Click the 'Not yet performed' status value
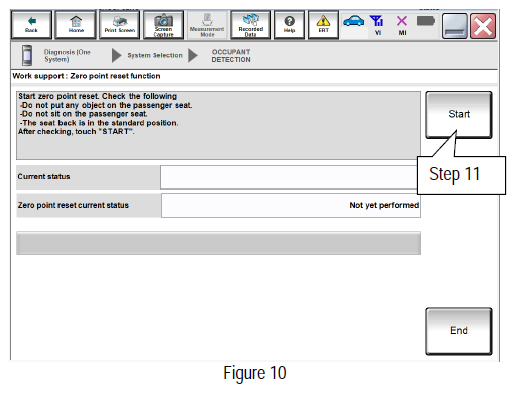516x393 pixels. point(384,205)
